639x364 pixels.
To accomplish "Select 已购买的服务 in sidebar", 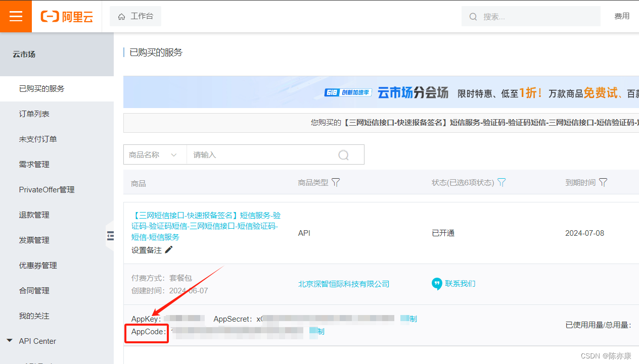I will click(57, 89).
